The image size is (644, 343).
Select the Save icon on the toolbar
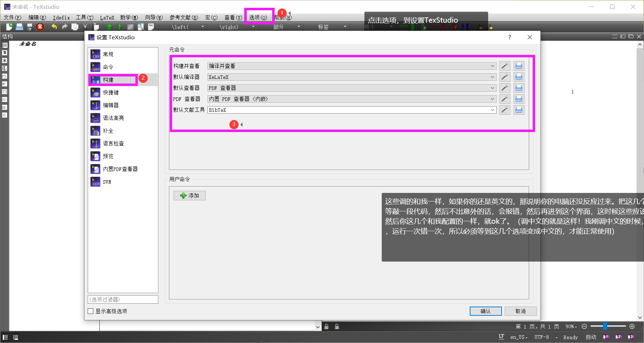tap(30, 27)
